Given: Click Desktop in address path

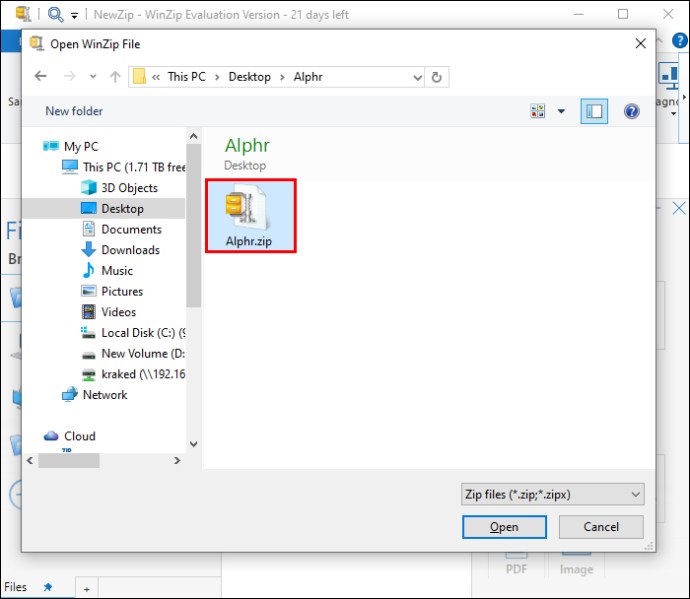Looking at the screenshot, I should (x=250, y=77).
